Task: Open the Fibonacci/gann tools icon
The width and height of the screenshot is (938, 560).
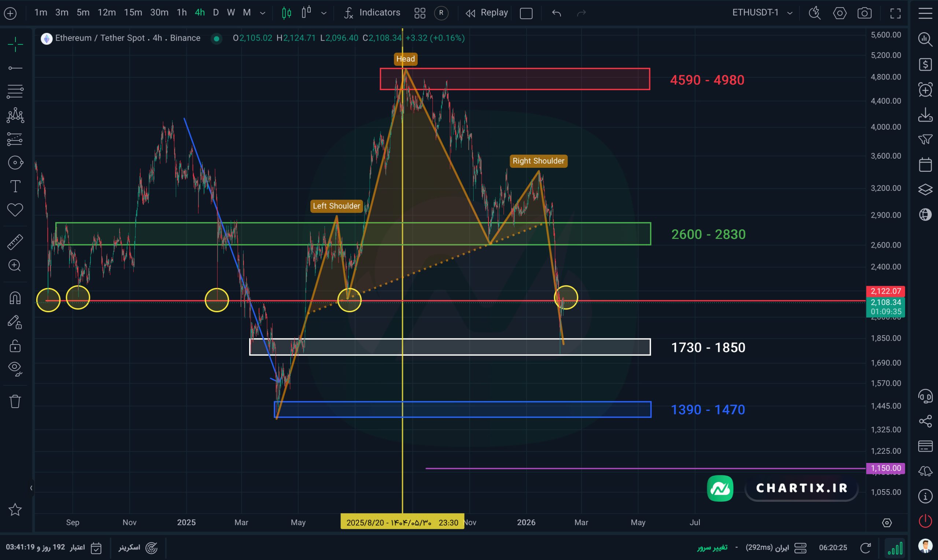Action: pos(15,91)
